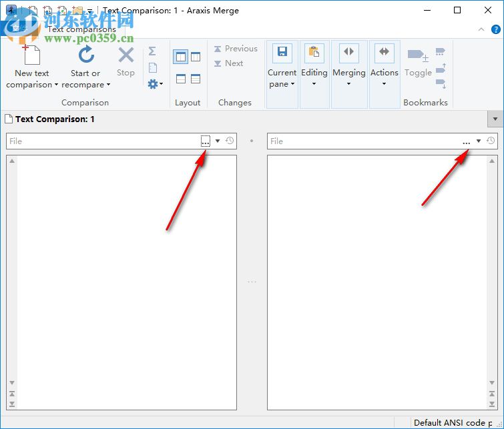Select two-way horizontal layout
Viewport: 504px width, 429px height.
tap(181, 79)
